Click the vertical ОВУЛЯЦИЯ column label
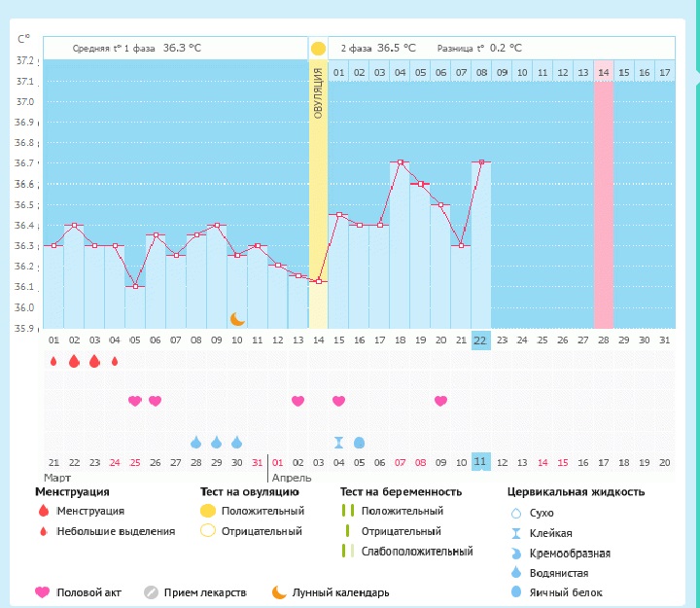Screen dimensions: 700x608 [x=318, y=93]
